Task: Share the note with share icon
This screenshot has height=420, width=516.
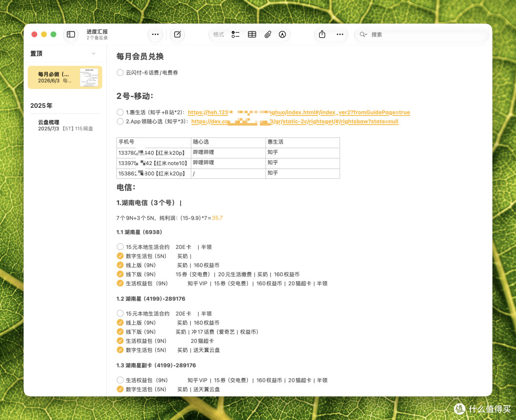Action: (x=322, y=34)
